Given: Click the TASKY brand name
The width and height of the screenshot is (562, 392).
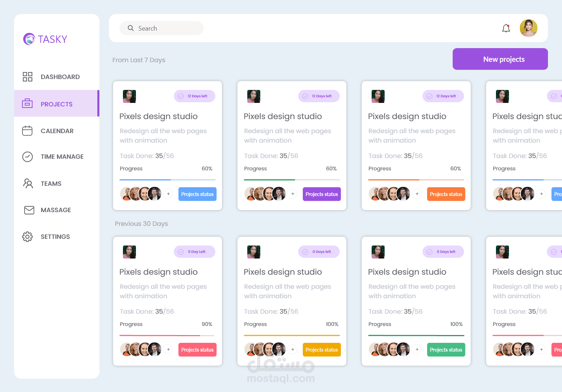Looking at the screenshot, I should pos(53,39).
